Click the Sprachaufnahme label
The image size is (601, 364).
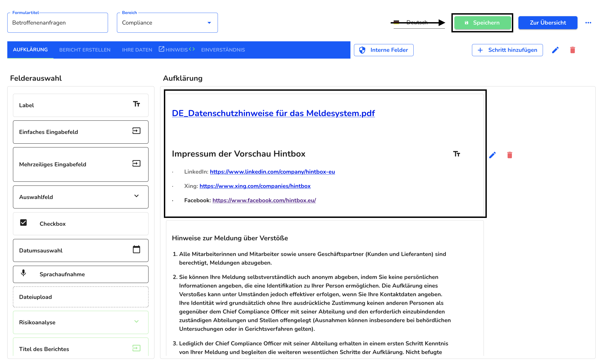point(62,274)
